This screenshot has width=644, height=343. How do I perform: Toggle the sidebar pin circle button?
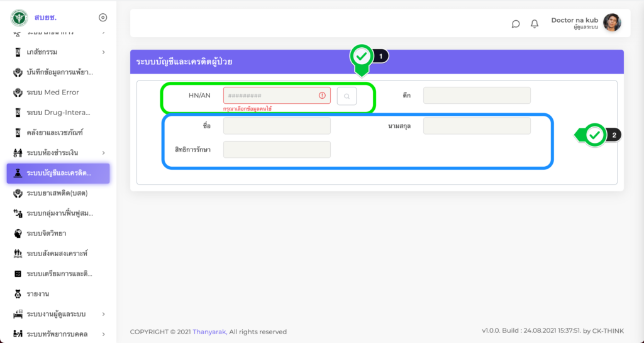click(x=103, y=18)
